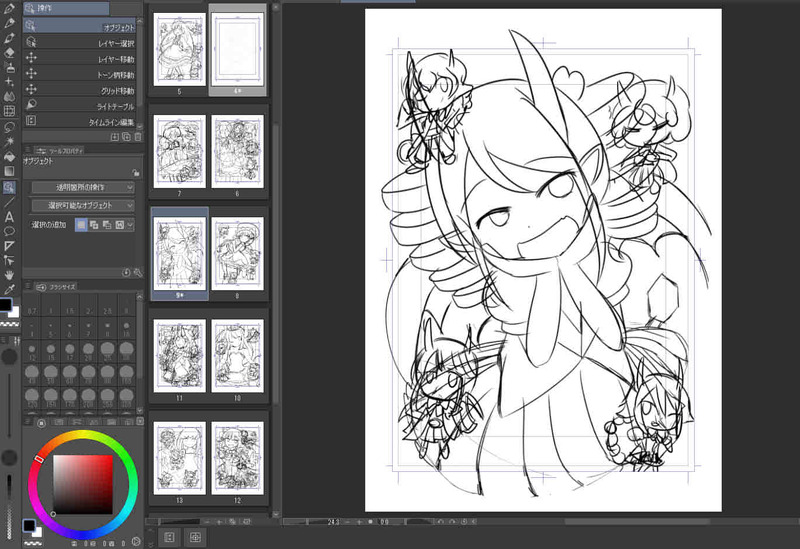Select the Auto select magic wand tool
800x549 pixels.
coord(9,141)
